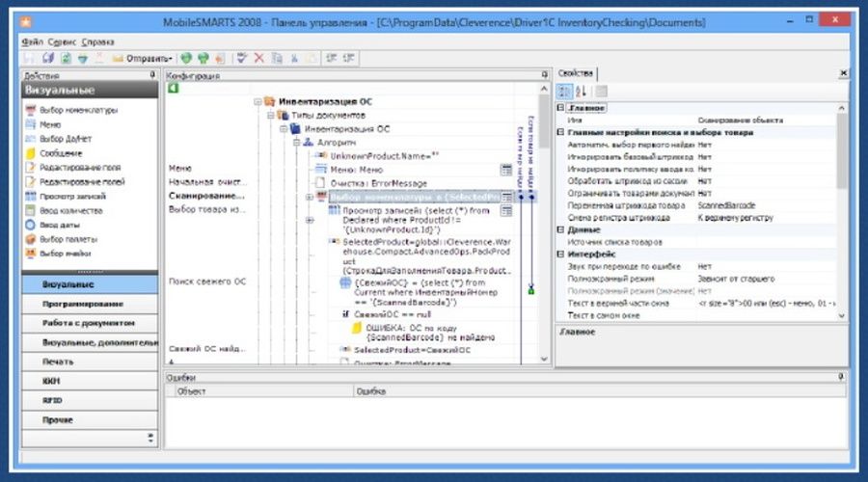Switch to the Свойства tab
This screenshot has width=868, height=482.
click(x=575, y=73)
